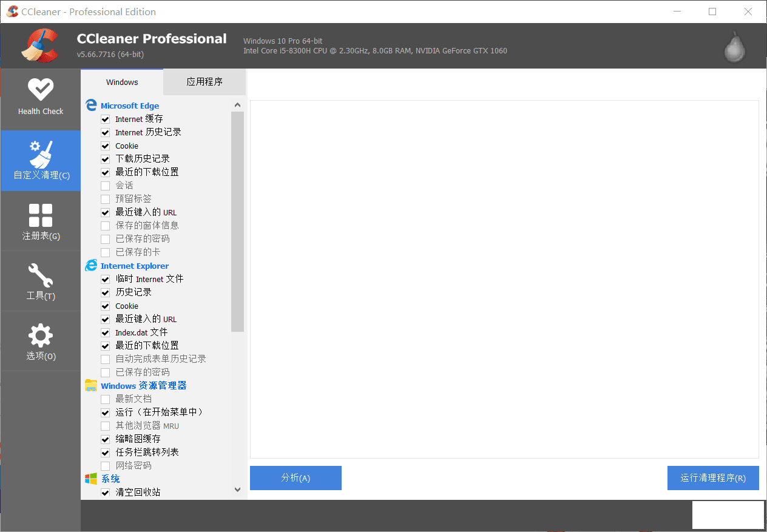The height and width of the screenshot is (532, 767).
Task: Click the 分析(A) button
Action: click(296, 478)
